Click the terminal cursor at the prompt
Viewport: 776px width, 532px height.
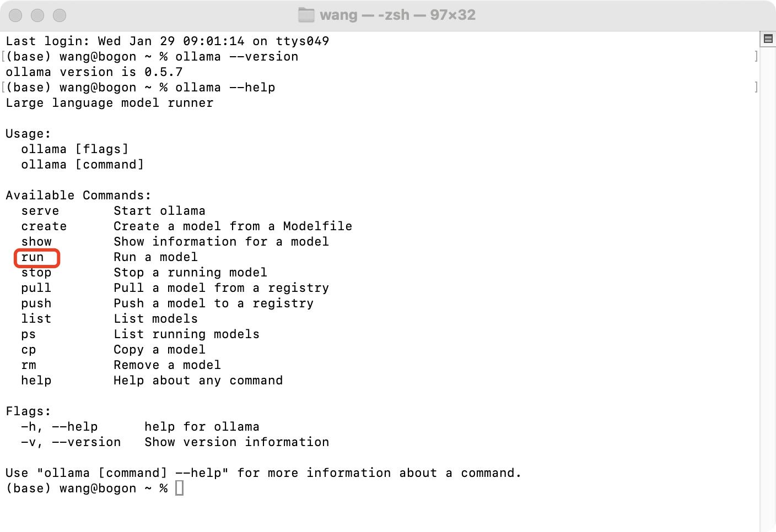(179, 488)
